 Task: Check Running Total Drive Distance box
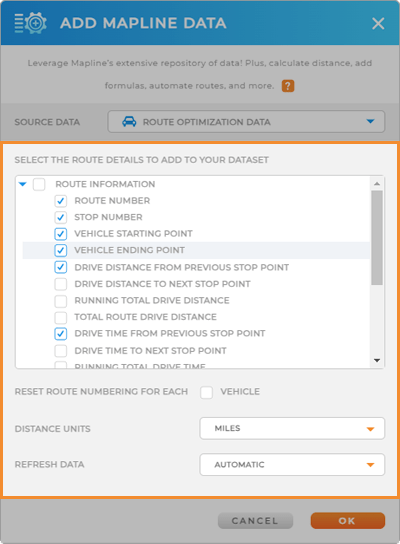point(61,300)
